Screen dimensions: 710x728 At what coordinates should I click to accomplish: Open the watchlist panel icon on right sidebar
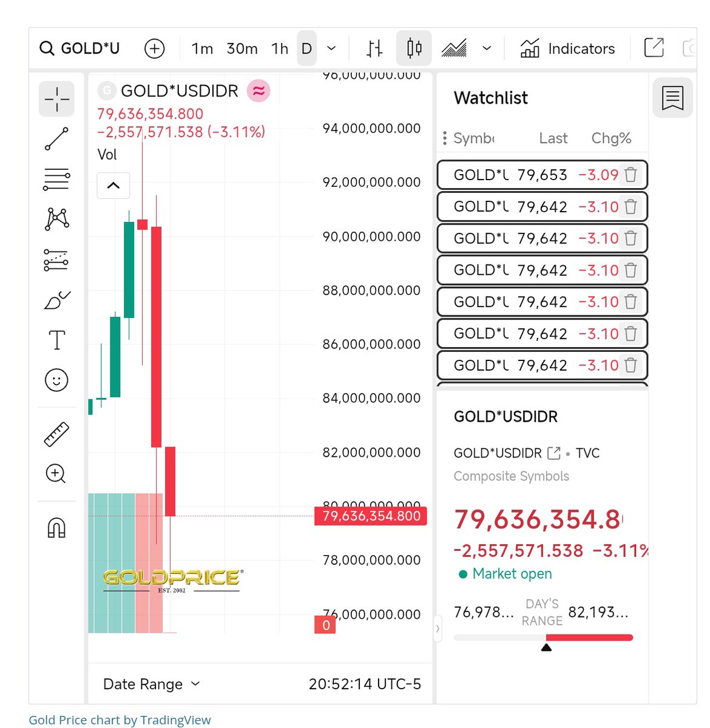pyautogui.click(x=672, y=98)
